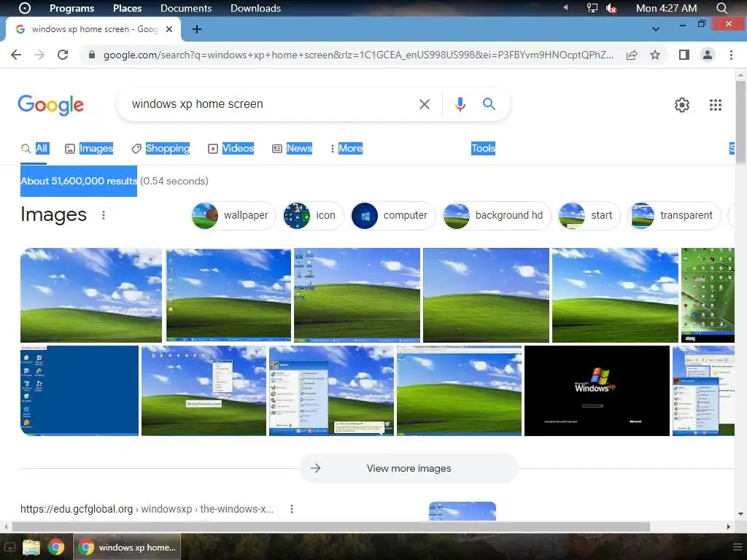Filter images by wallpaper chip
Screen dimensions: 747x560
[x=233, y=215]
